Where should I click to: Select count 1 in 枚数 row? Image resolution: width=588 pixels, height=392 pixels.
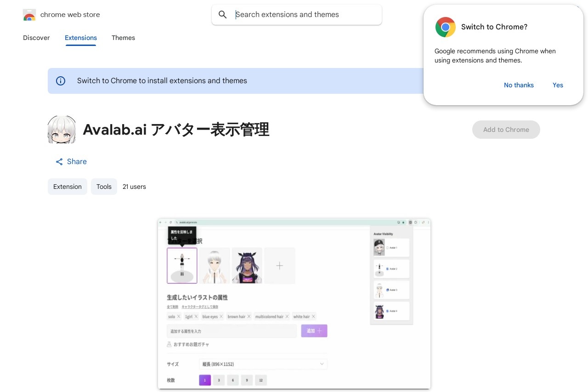205,380
